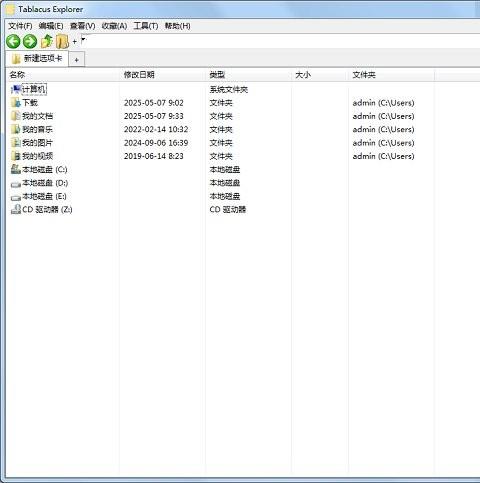Image resolution: width=480 pixels, height=483 pixels.
Task: Click the CD 驱动器 (Z:) drive icon
Action: point(16,209)
